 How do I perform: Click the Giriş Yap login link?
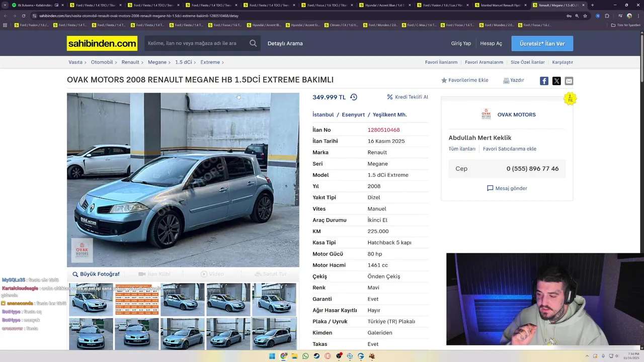click(461, 43)
